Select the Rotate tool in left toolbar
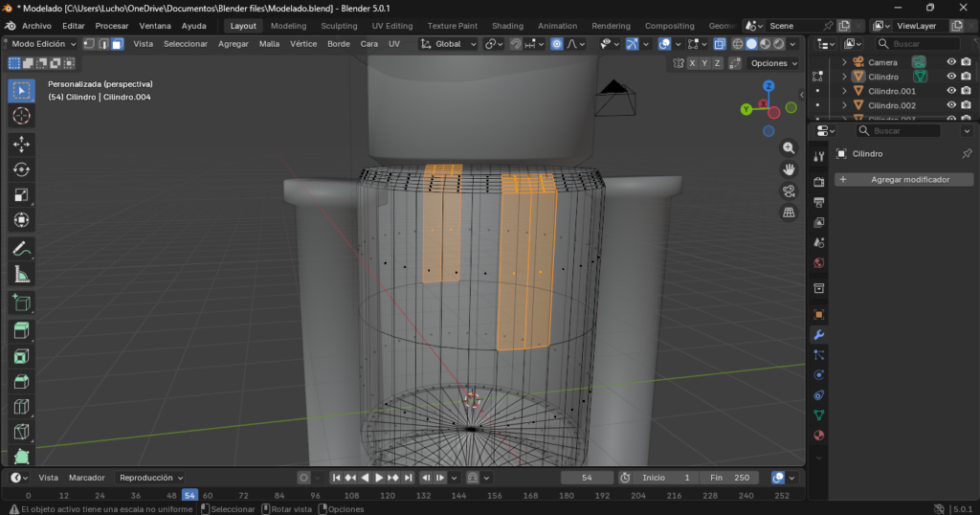The width and height of the screenshot is (980, 515). point(21,169)
